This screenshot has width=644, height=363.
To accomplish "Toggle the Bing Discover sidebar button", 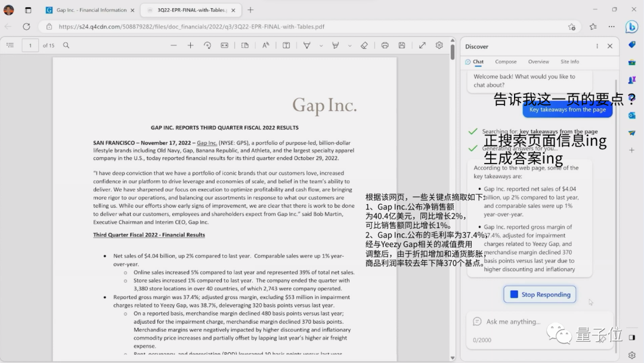I will coord(631,27).
